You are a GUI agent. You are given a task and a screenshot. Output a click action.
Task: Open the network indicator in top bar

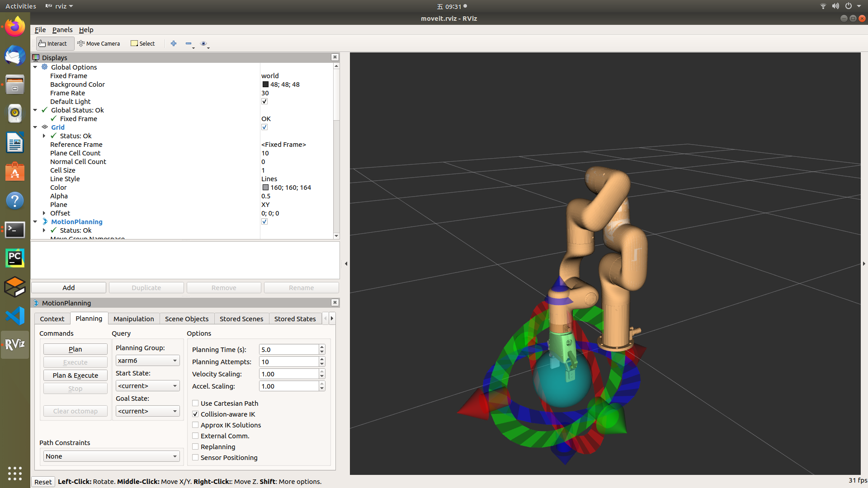point(823,6)
